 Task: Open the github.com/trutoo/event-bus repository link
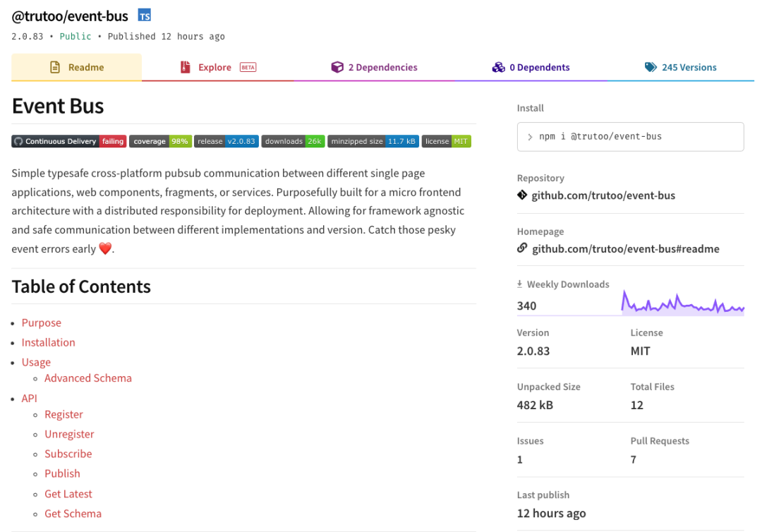tap(603, 195)
